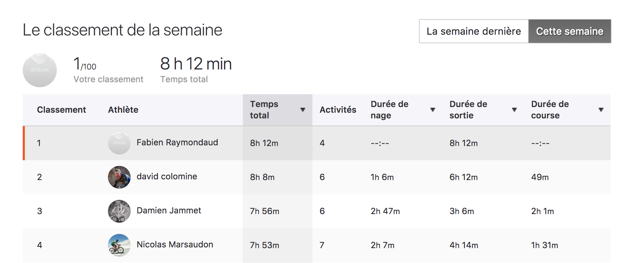644x263 pixels.
Task: Switch to La semaine dernière tab
Action: [474, 31]
